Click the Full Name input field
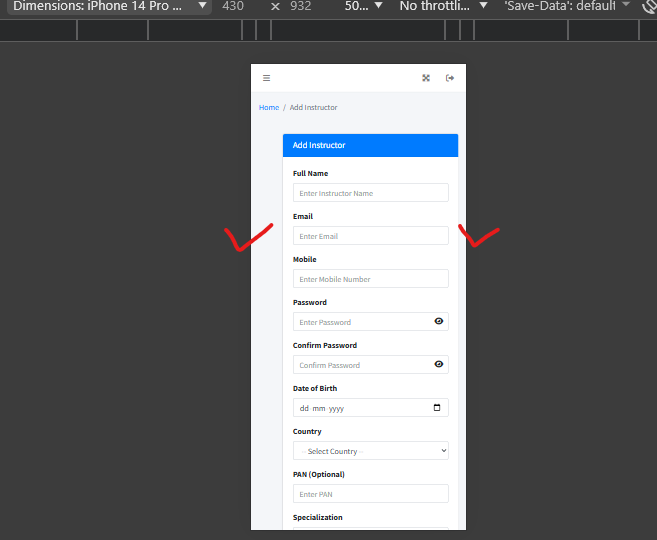Screen dimensions: 657x540 370,193
